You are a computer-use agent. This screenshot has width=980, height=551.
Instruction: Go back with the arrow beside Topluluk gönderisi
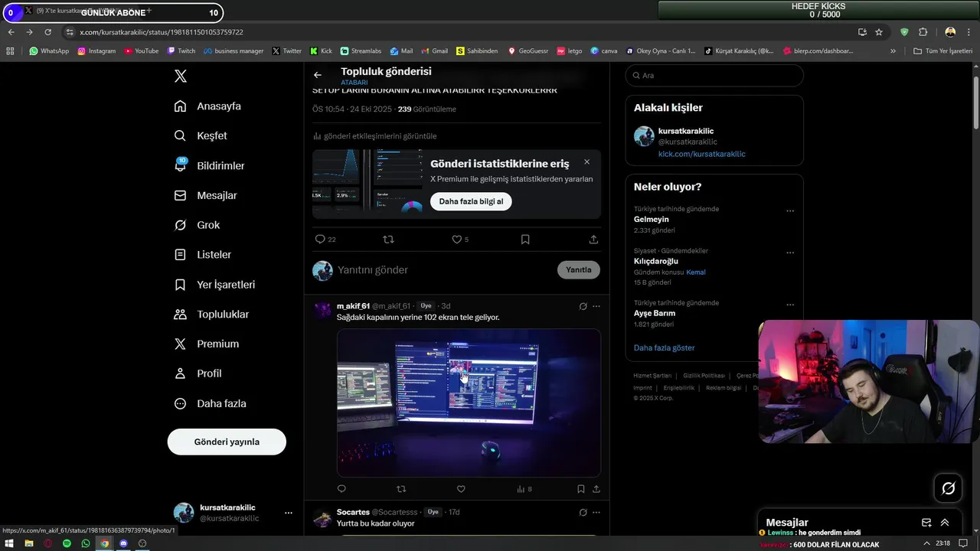318,75
